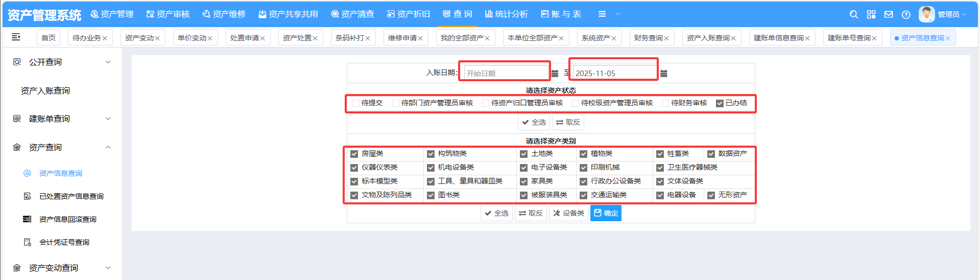Uncheck the 已办结 status checkbox

click(720, 103)
